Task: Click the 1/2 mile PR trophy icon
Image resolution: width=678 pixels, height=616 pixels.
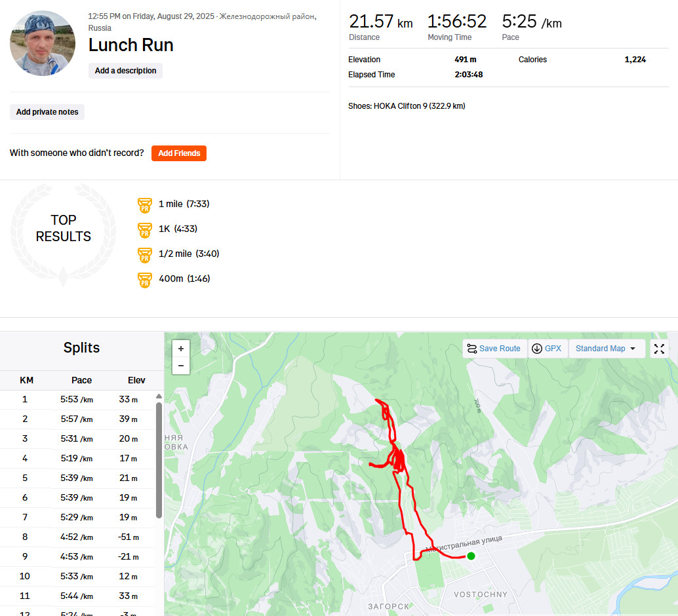Action: point(145,255)
